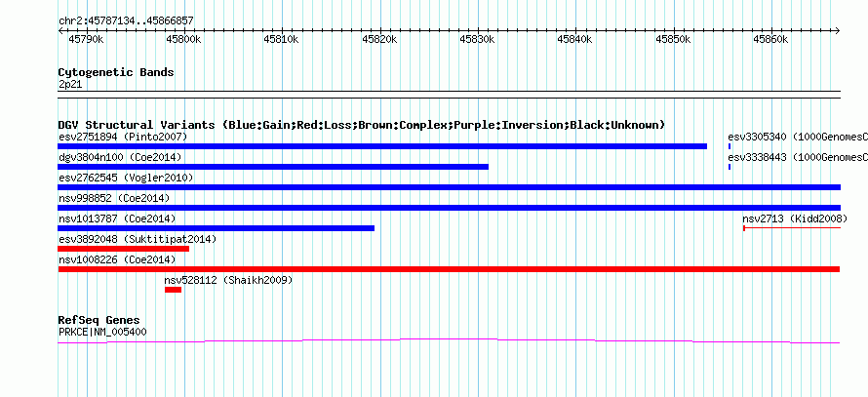Open the nsv2713 (Kidd2008) label
This screenshot has width=868, height=397.
tap(795, 218)
